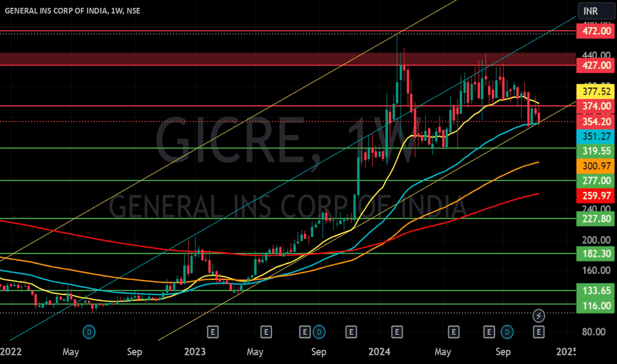Click the 354.20 current price label
Screen dimensions: 617x364
pyautogui.click(x=595, y=122)
